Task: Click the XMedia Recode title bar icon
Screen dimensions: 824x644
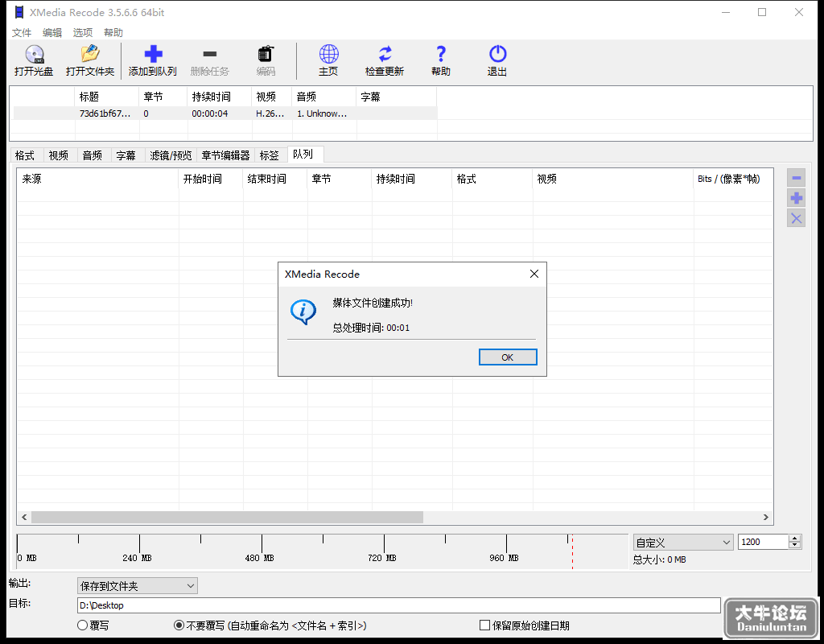Action: point(19,12)
